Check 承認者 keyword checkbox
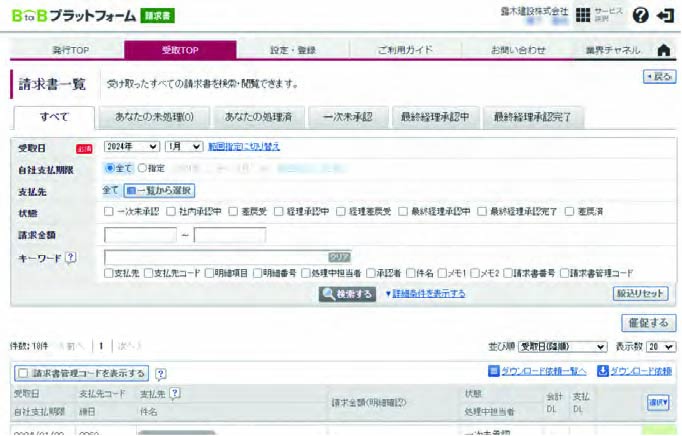The height and width of the screenshot is (436, 682). click(x=371, y=273)
